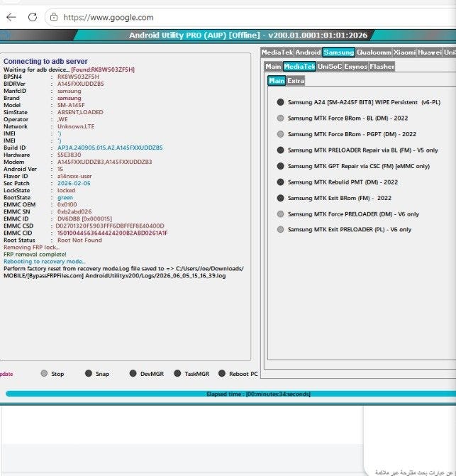
Task: Click the 'Connecting to adb server' heading
Action: tap(45, 61)
